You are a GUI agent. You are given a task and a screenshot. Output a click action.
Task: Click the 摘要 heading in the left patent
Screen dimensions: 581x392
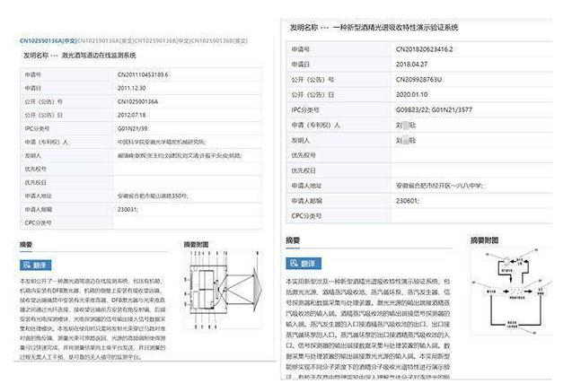click(26, 245)
